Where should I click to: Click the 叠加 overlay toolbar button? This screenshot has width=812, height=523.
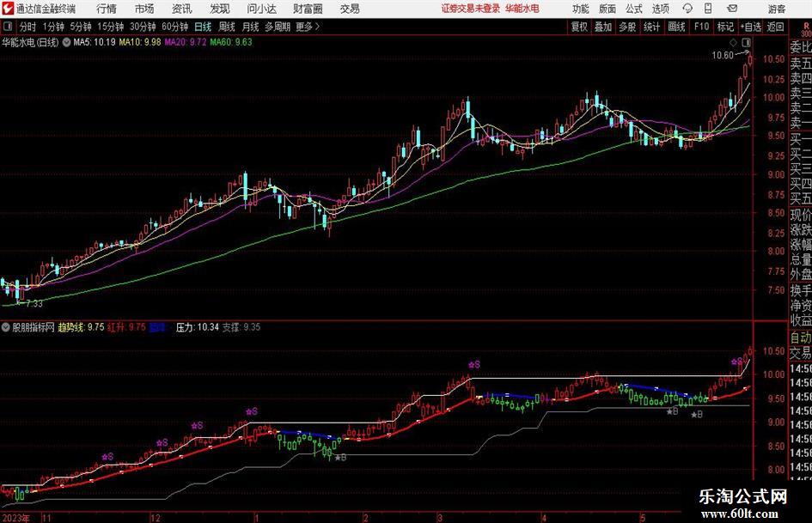click(603, 27)
